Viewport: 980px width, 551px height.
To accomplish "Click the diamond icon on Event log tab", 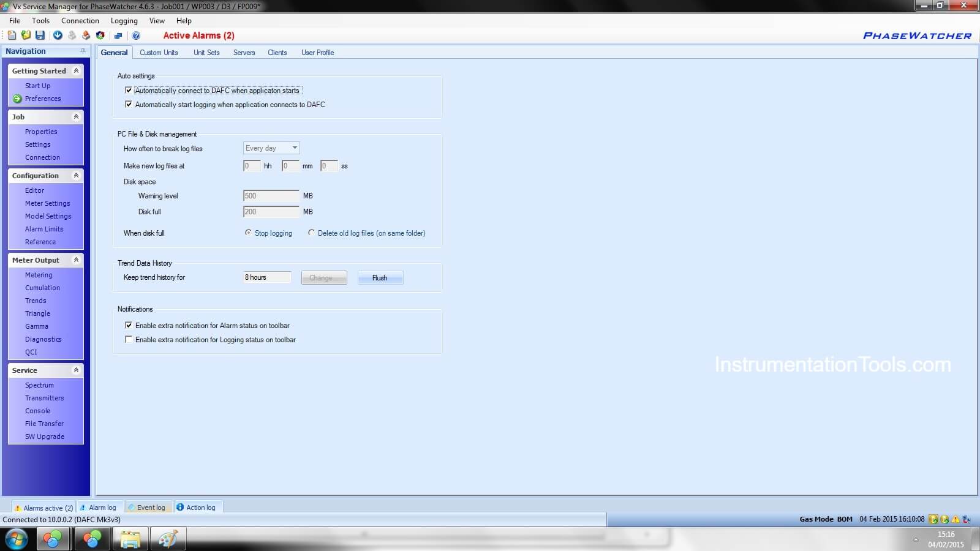I will click(x=131, y=507).
